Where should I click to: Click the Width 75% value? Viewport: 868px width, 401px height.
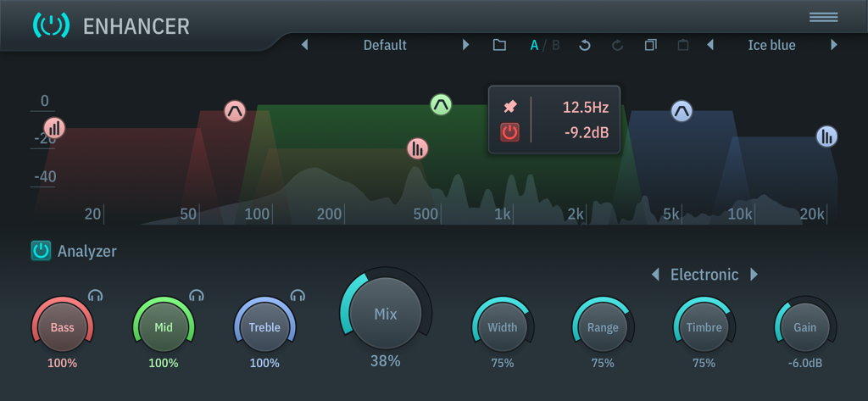coord(503,364)
